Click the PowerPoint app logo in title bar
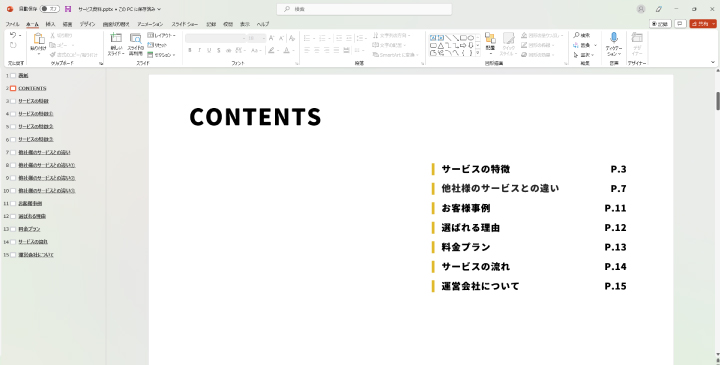 [x=10, y=9]
